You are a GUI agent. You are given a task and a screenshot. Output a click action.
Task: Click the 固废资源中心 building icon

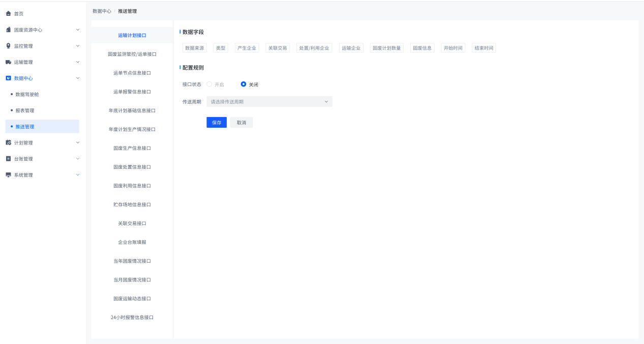pyautogui.click(x=8, y=30)
